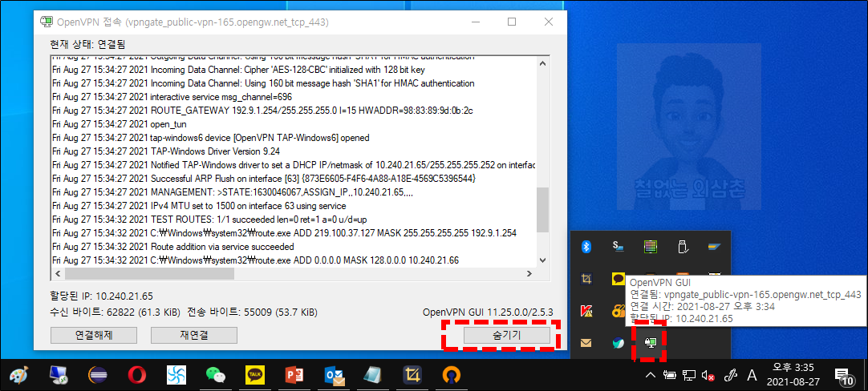Click the Successful ARP Flush log line
868x391 pixels.
pos(264,178)
